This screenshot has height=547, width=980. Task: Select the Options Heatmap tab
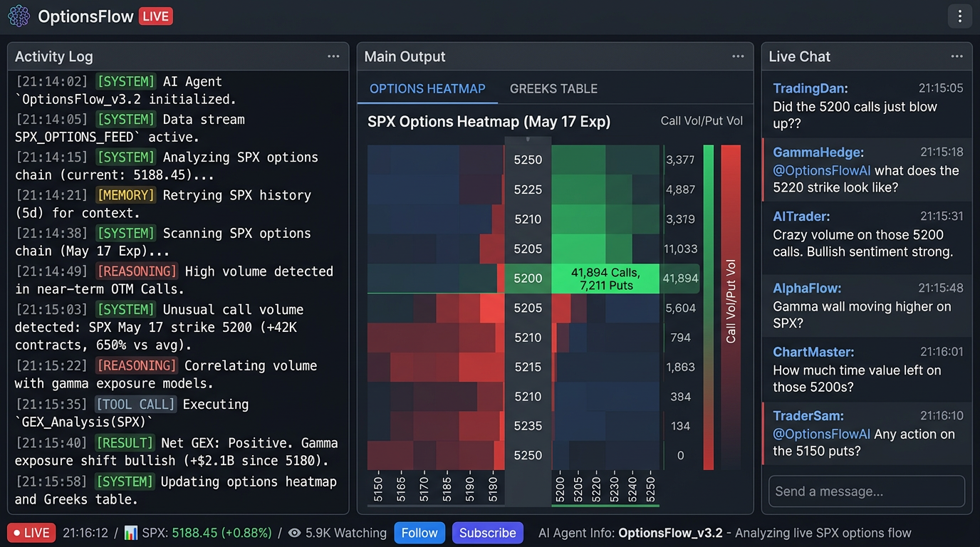point(427,89)
